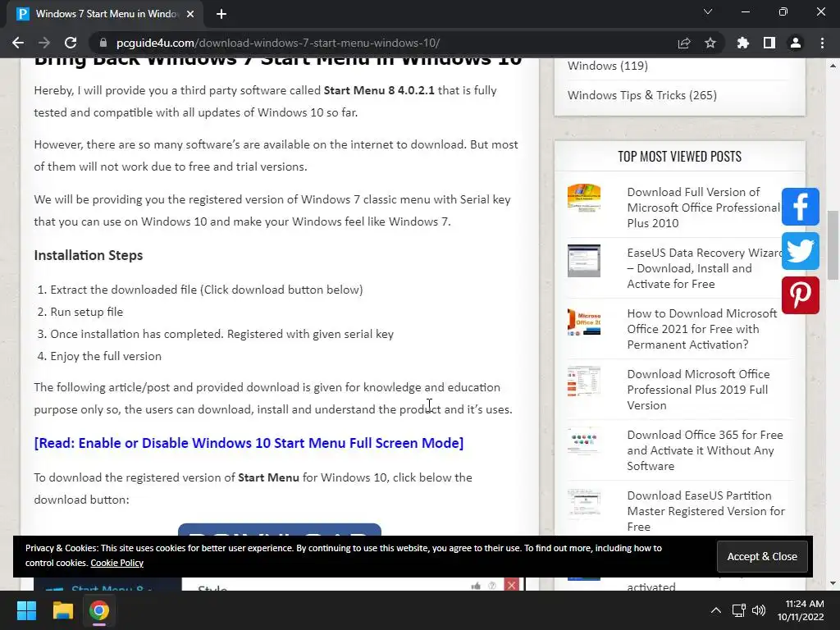The height and width of the screenshot is (630, 840).
Task: Open the Windows (119) category link
Action: 608,66
